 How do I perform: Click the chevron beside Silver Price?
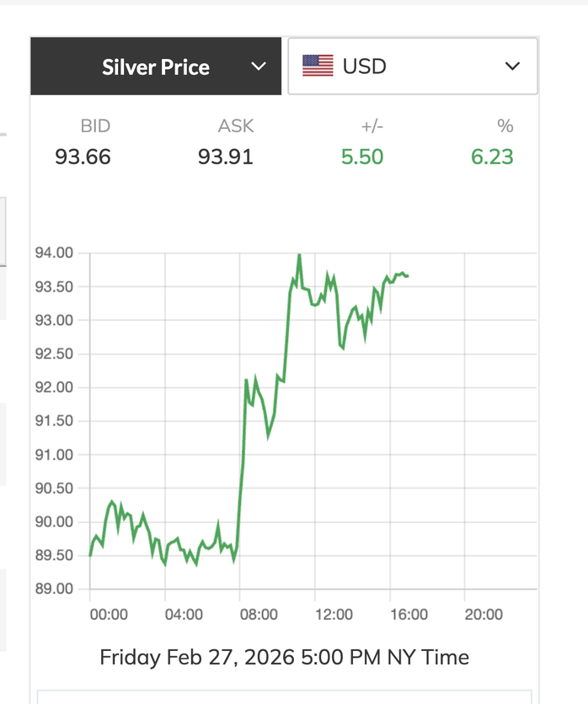(x=259, y=67)
